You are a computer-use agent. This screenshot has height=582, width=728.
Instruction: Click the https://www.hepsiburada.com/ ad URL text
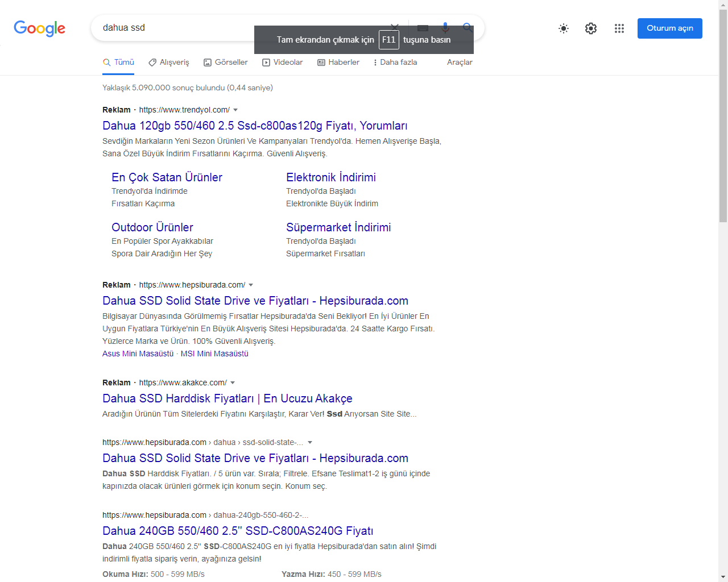(192, 285)
